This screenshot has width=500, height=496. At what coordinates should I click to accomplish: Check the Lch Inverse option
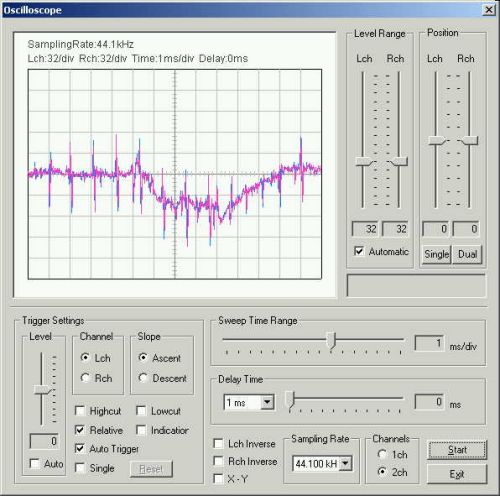[x=218, y=443]
